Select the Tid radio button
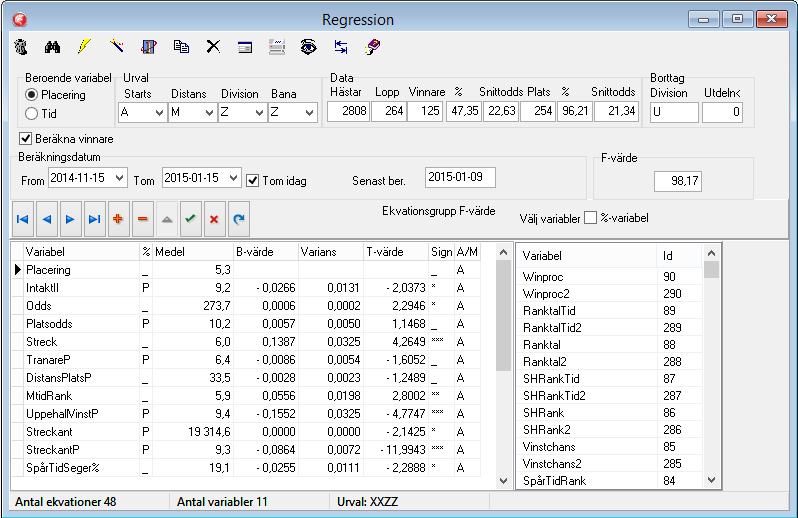 point(32,113)
